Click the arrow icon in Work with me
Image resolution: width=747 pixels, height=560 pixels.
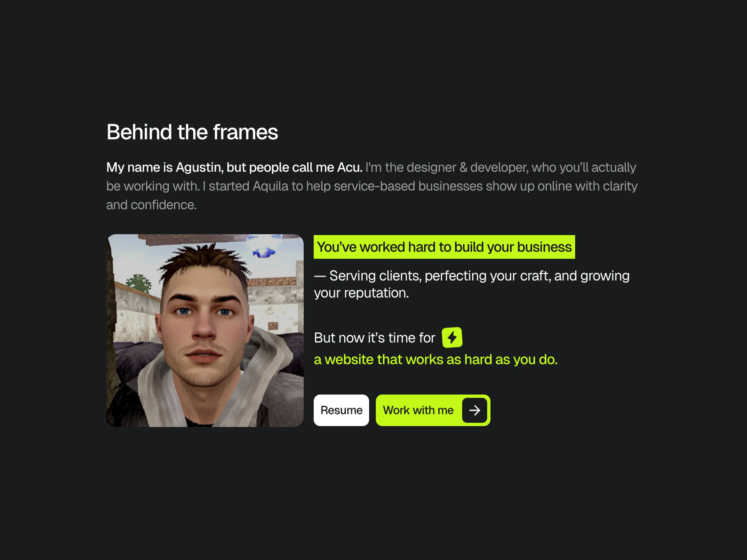click(475, 410)
